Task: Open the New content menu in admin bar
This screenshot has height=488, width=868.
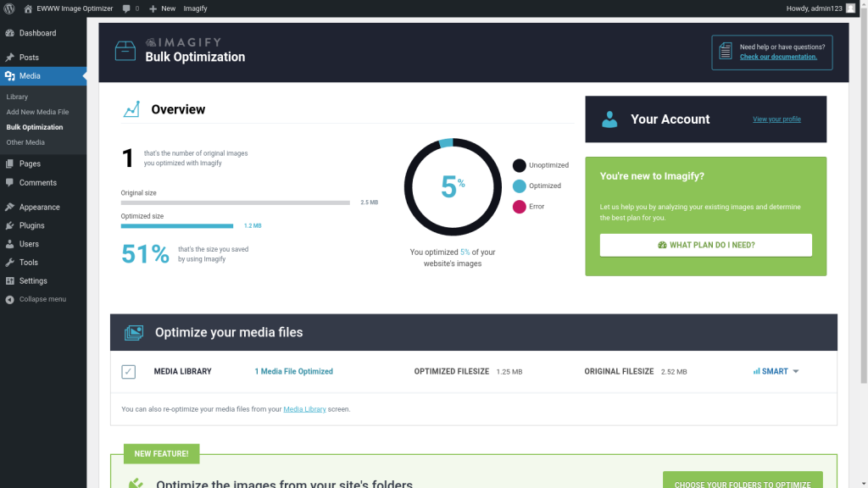Action: (x=162, y=8)
